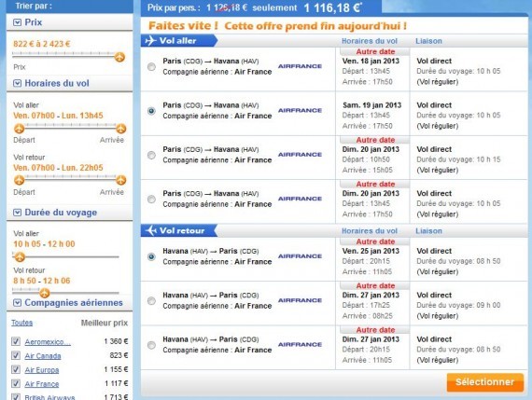Click the '822 € à 2 423 €' price range text
Viewport: 532px width, 400px height.
click(x=42, y=44)
